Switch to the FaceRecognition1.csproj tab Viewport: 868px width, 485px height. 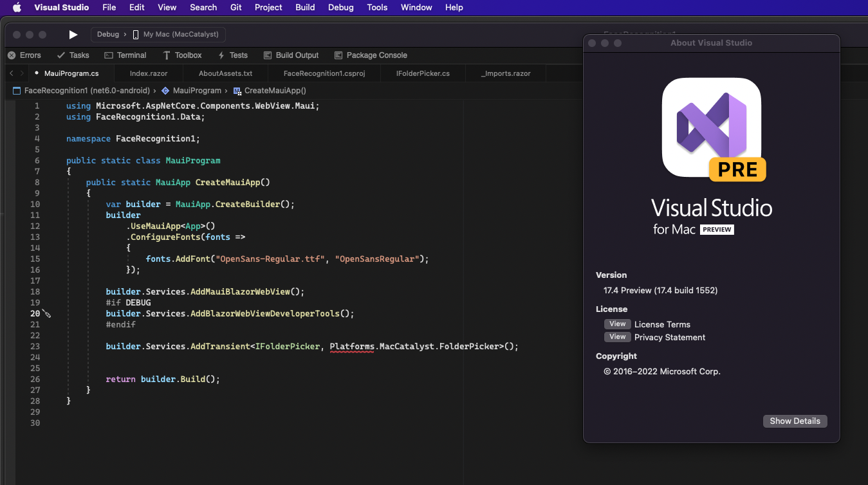point(324,73)
